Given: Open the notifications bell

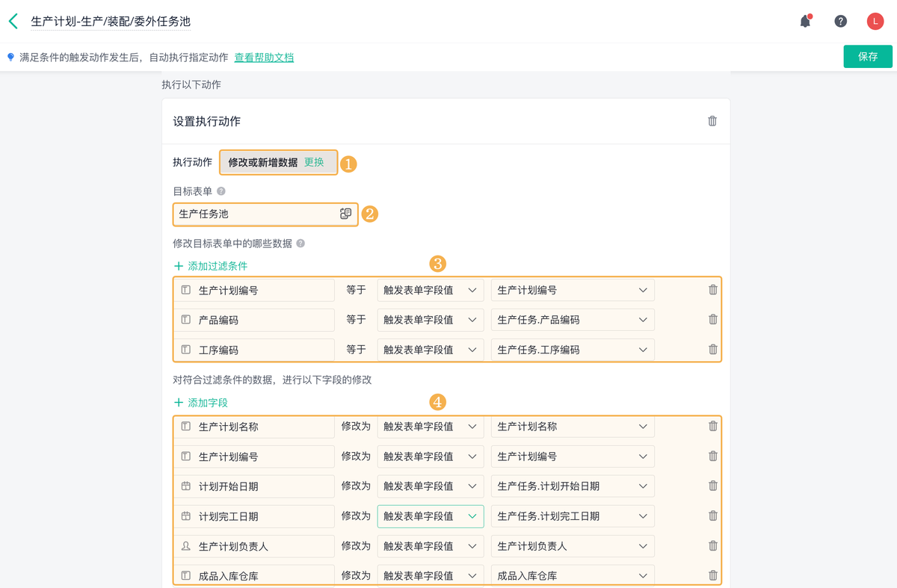Looking at the screenshot, I should tap(805, 22).
